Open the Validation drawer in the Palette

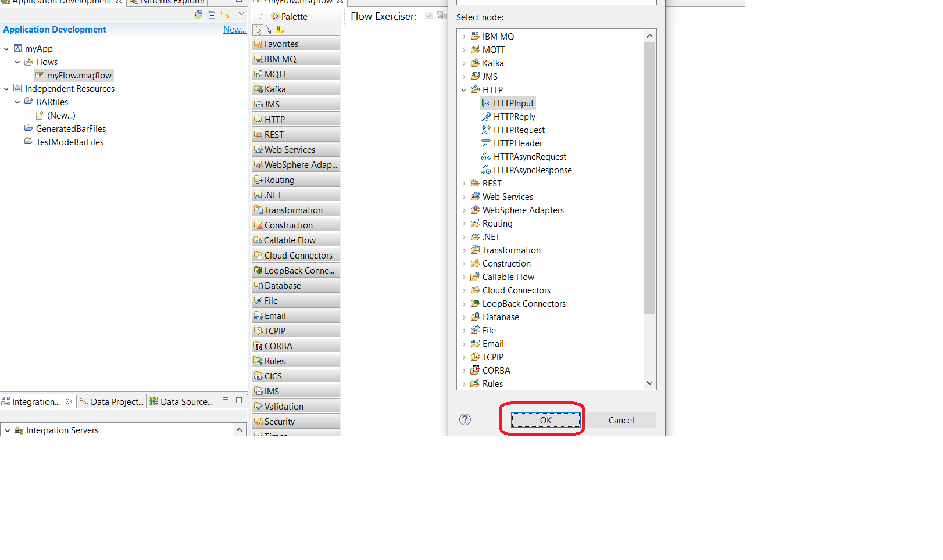tap(297, 406)
